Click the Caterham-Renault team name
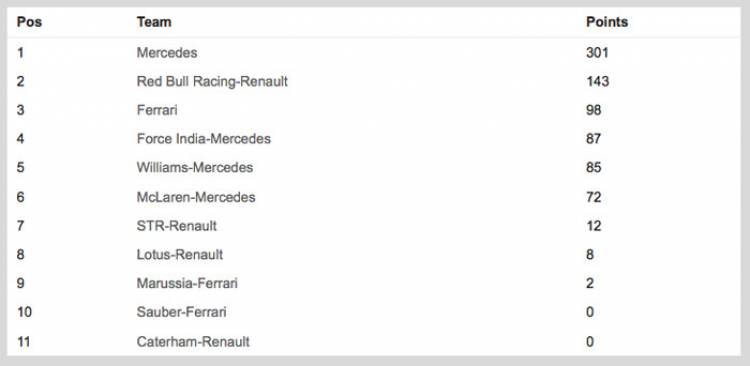The width and height of the screenshot is (750, 366). coord(193,342)
